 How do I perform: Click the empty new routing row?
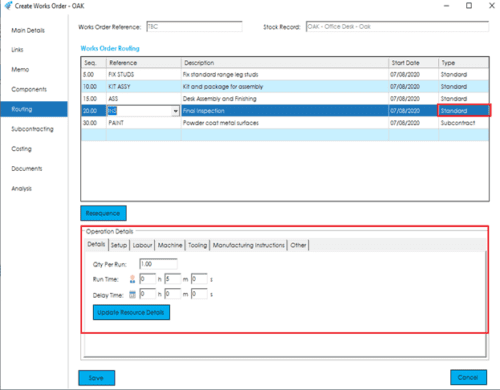point(285,135)
